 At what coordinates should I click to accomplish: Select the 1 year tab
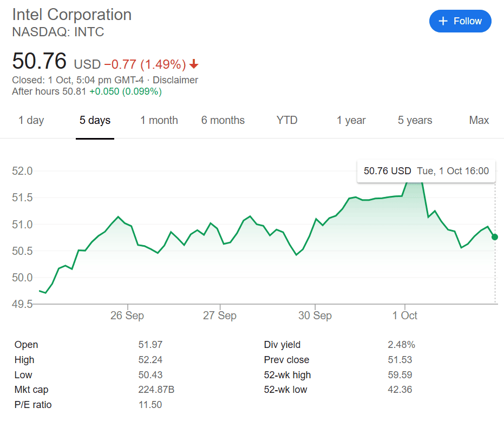click(x=351, y=120)
